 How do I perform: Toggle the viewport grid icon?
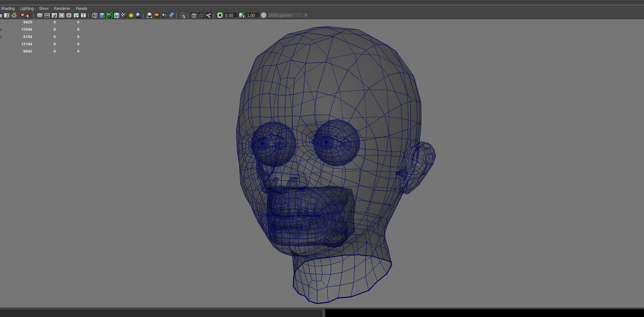40,15
